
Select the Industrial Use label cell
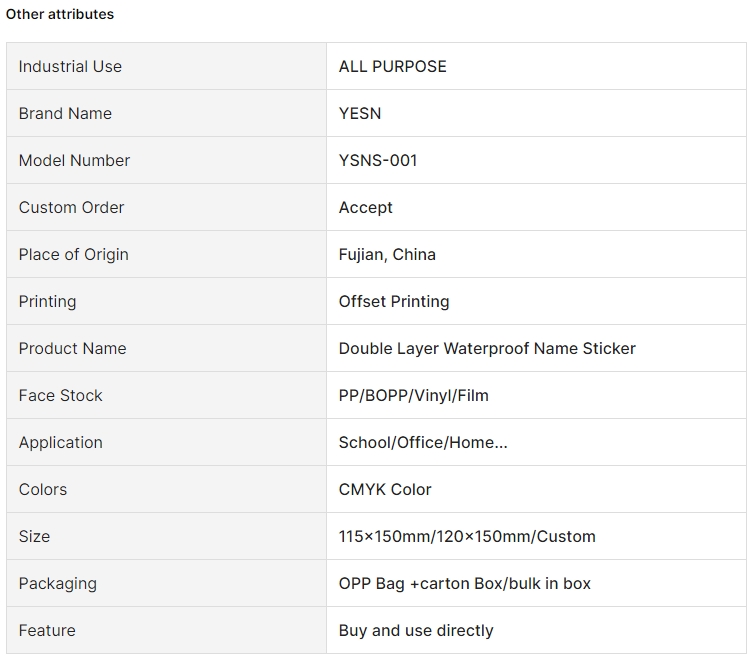click(166, 66)
